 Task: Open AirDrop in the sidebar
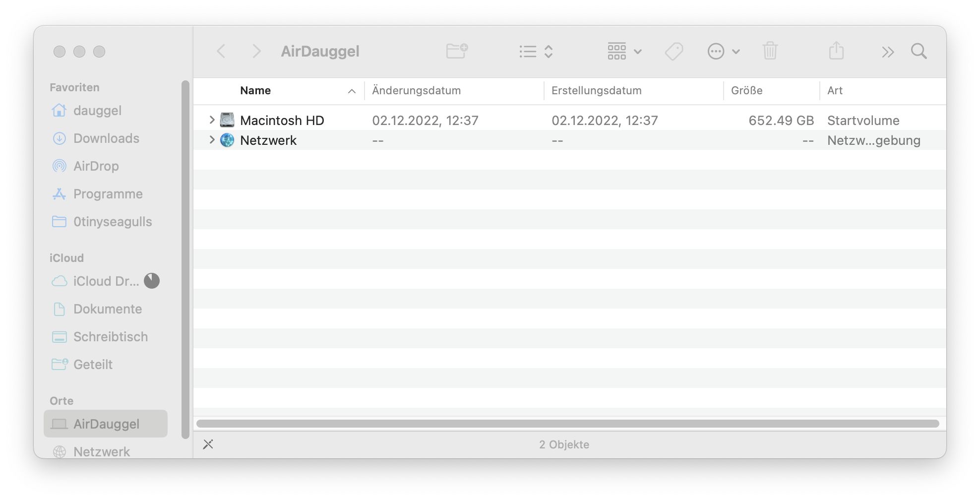pyautogui.click(x=105, y=166)
